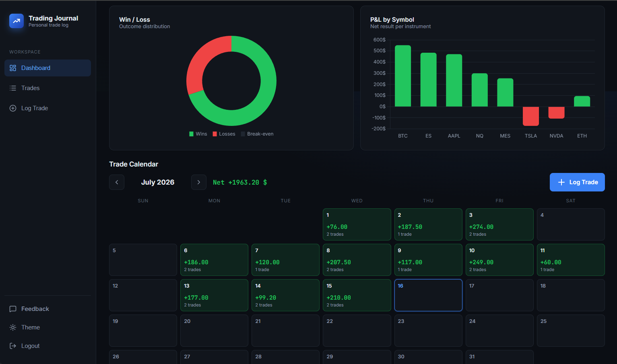Open July 15 calendar day with +210.00

(357, 295)
